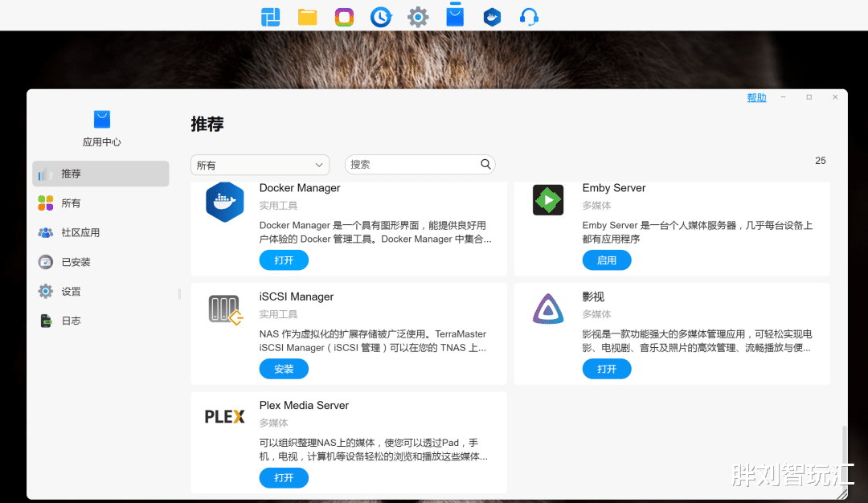Open the File Manager folder icon

coord(307,17)
